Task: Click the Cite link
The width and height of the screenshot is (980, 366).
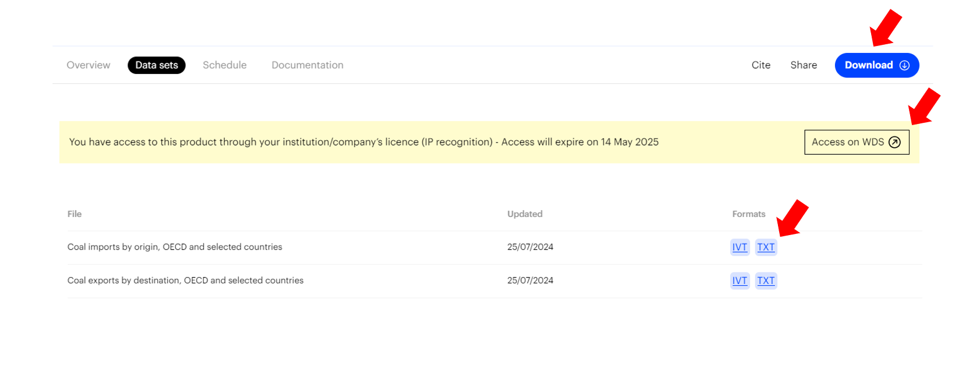Action: coord(761,65)
